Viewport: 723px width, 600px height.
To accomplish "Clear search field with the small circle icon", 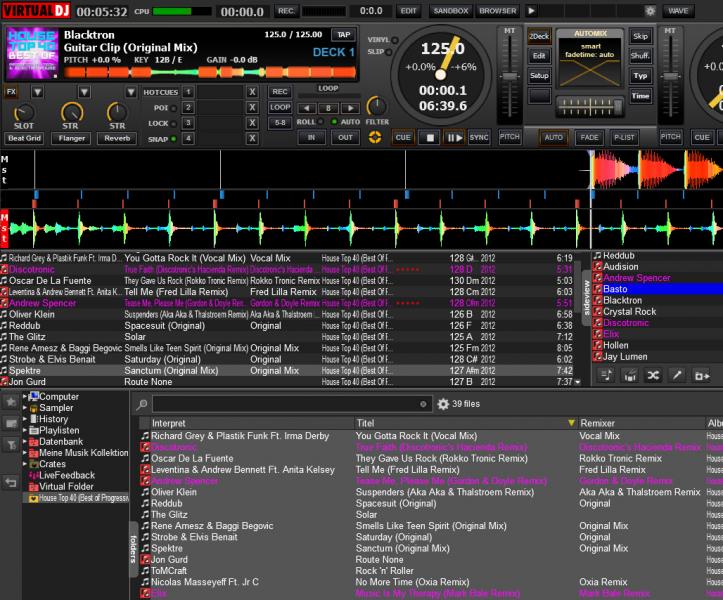I will (423, 404).
